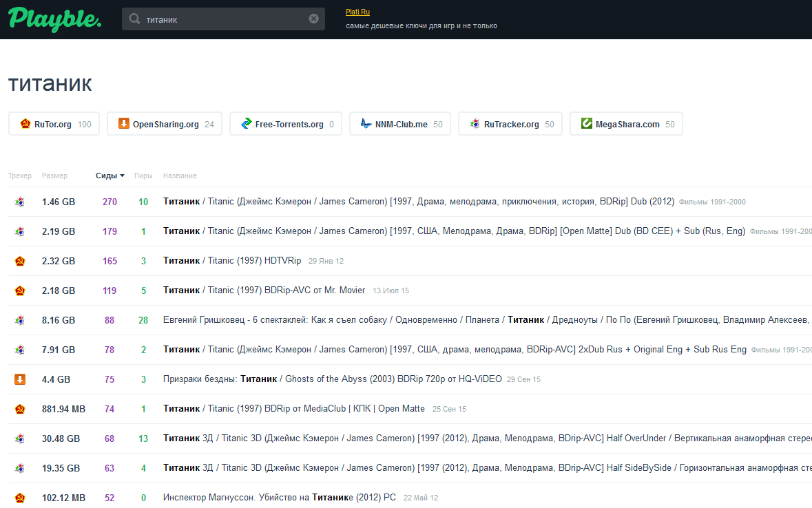The image size is (812, 508).
Task: Sort by Сиды column dropdown arrow
Action: coord(122,176)
